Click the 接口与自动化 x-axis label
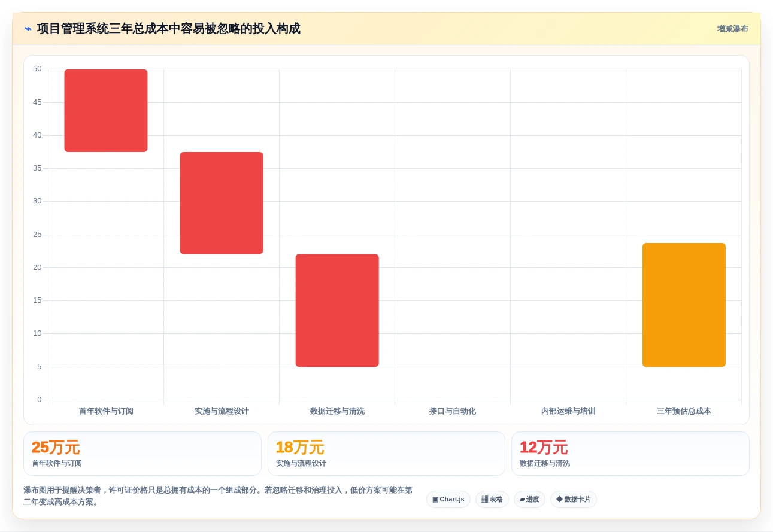This screenshot has height=532, width=773. pos(453,411)
